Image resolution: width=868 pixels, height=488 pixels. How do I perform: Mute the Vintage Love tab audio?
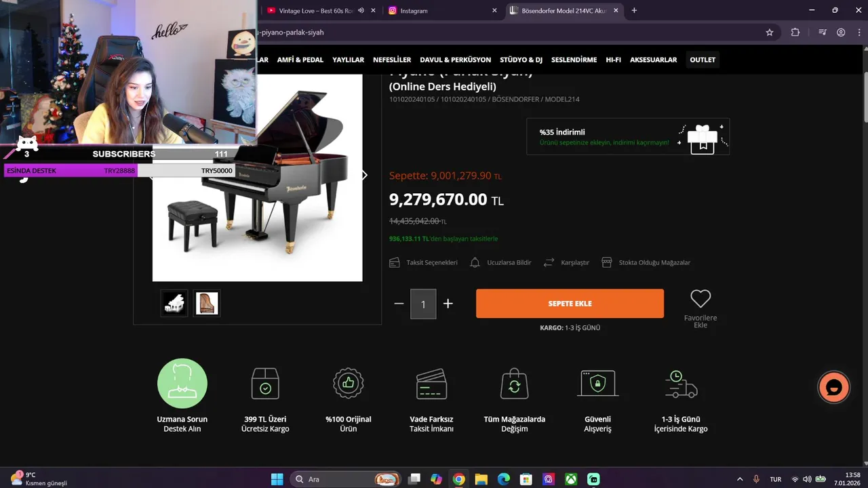361,10
